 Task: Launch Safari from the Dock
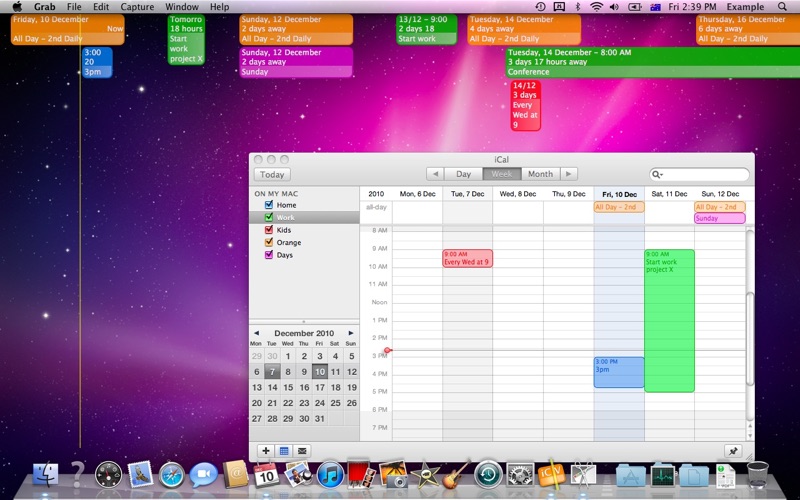click(x=171, y=474)
